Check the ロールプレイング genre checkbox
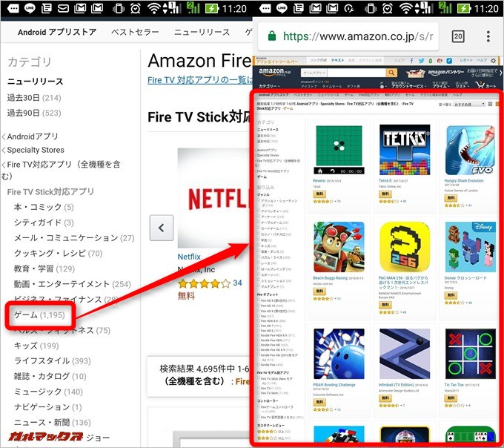 pyautogui.click(x=259, y=269)
